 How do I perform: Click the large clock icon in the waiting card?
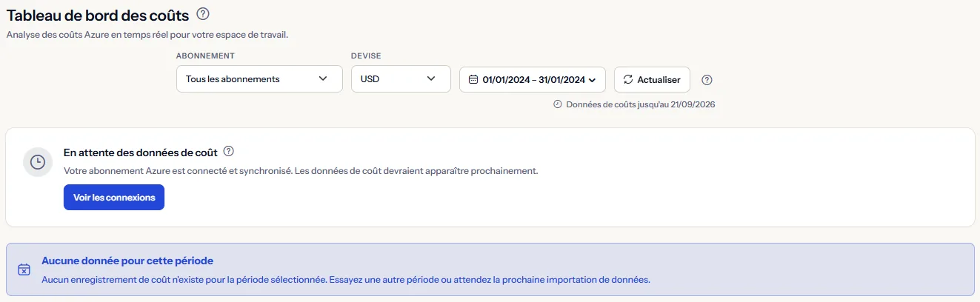coord(37,162)
